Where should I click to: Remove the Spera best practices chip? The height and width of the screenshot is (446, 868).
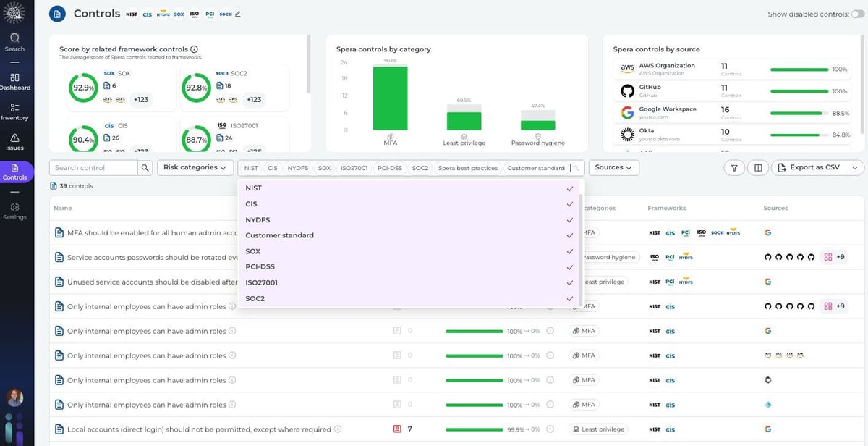coord(468,168)
